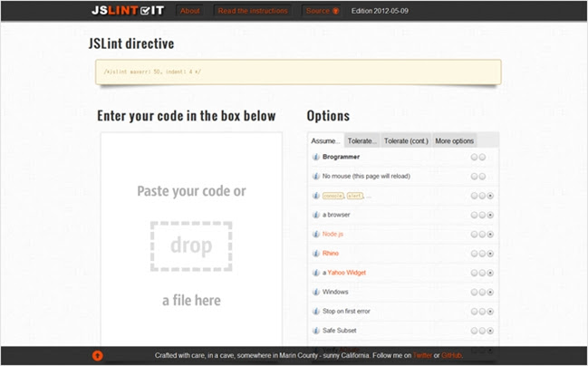Choose leftmost radio for Stop on first error
This screenshot has height=366, width=588.
click(474, 312)
